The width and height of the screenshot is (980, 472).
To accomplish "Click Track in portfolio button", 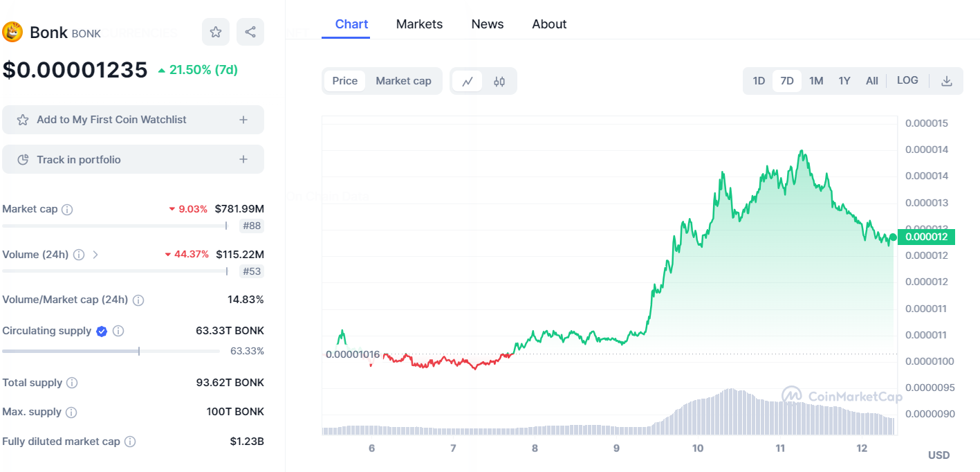I will pyautogui.click(x=133, y=160).
